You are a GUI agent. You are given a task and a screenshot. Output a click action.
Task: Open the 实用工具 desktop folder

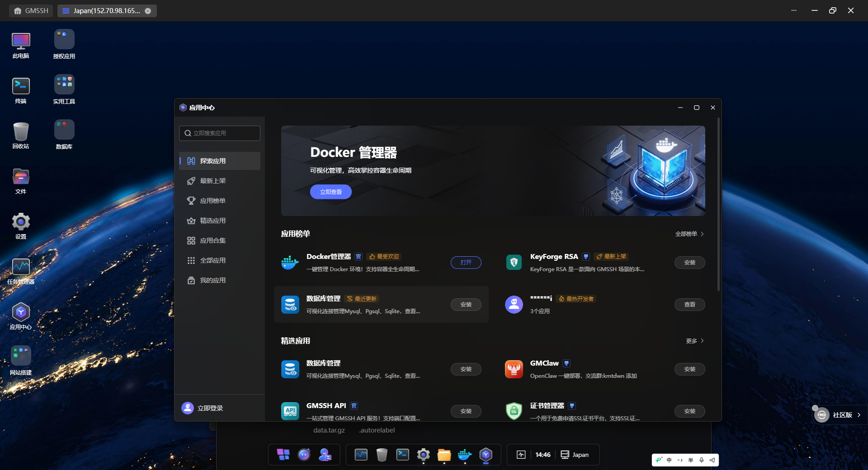[64, 90]
